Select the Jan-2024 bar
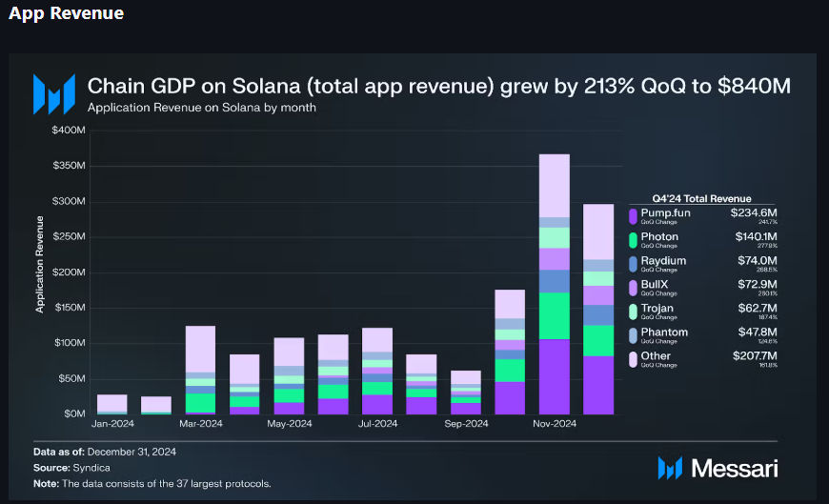This screenshot has width=829, height=504. [x=112, y=404]
